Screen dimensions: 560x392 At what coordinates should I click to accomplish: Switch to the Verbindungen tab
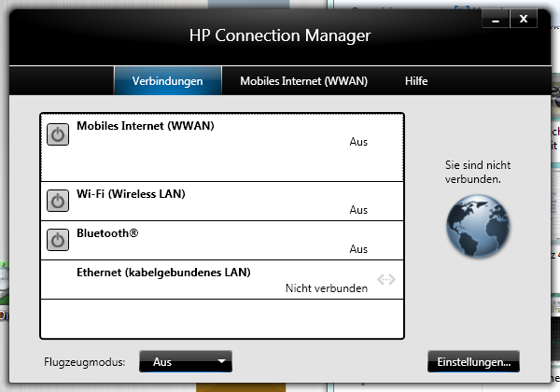tap(168, 81)
